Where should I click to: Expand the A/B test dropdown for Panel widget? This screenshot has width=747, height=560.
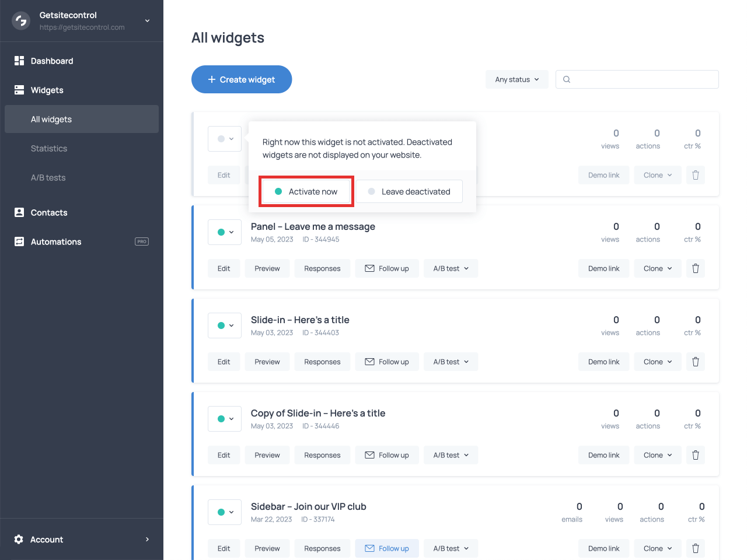451,268
